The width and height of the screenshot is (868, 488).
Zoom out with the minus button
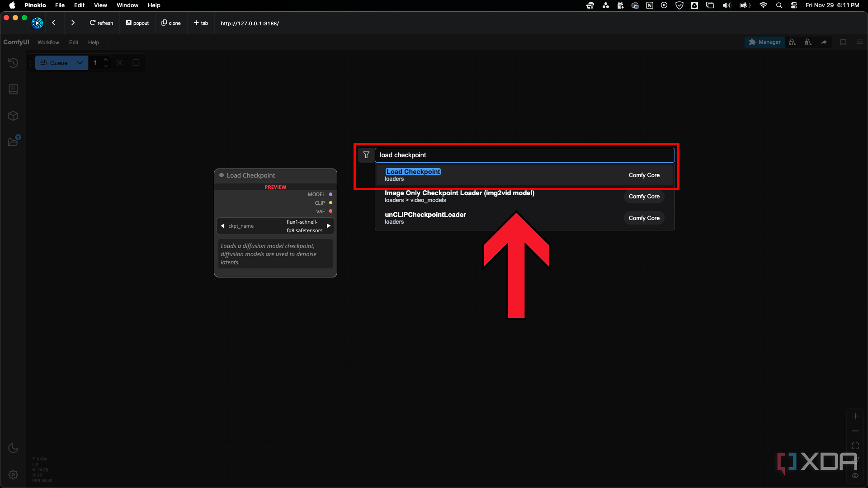(855, 431)
